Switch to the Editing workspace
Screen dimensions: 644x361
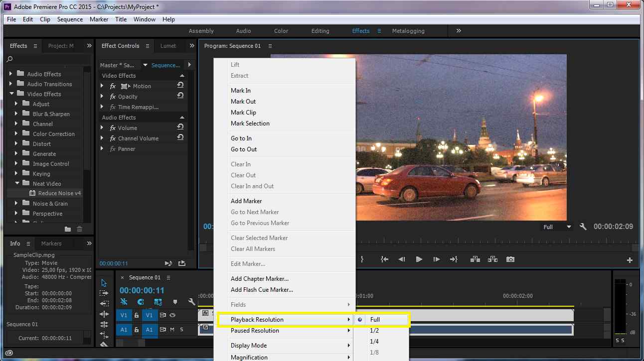320,31
